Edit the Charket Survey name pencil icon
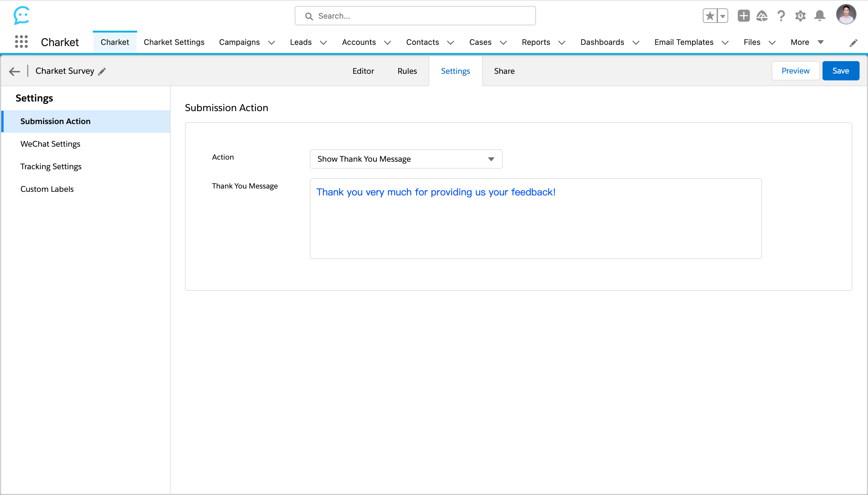Screen dimensions: 868x495 (102, 71)
